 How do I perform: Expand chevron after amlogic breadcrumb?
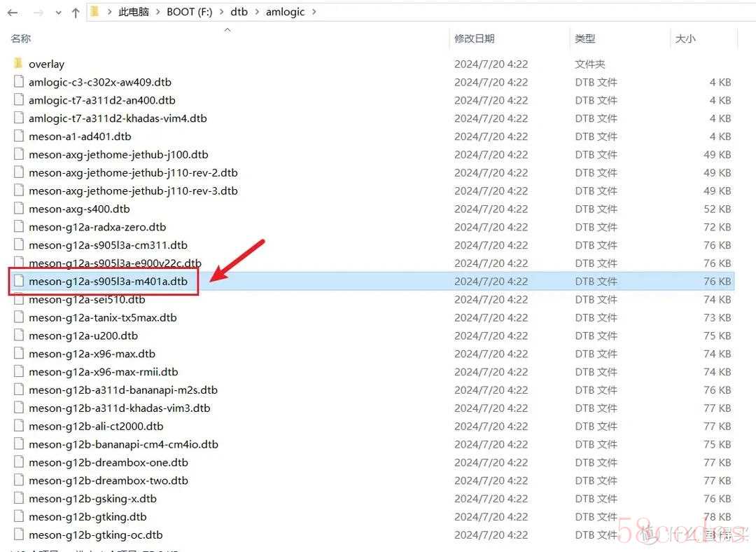[314, 12]
